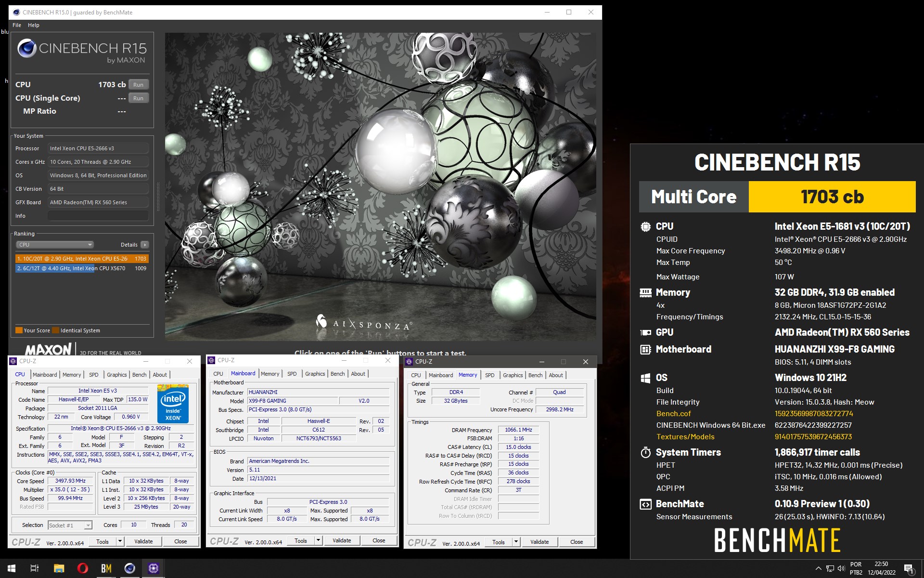Click the BenchMate GPU card icon
The image size is (924, 578).
pos(645,332)
